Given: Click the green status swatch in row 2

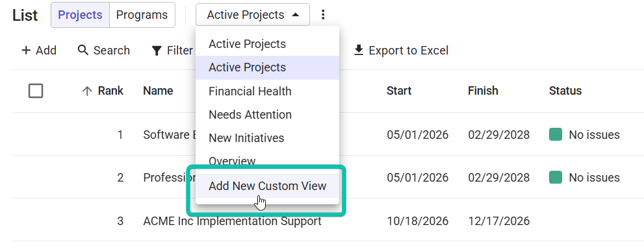Looking at the screenshot, I should [x=556, y=178].
